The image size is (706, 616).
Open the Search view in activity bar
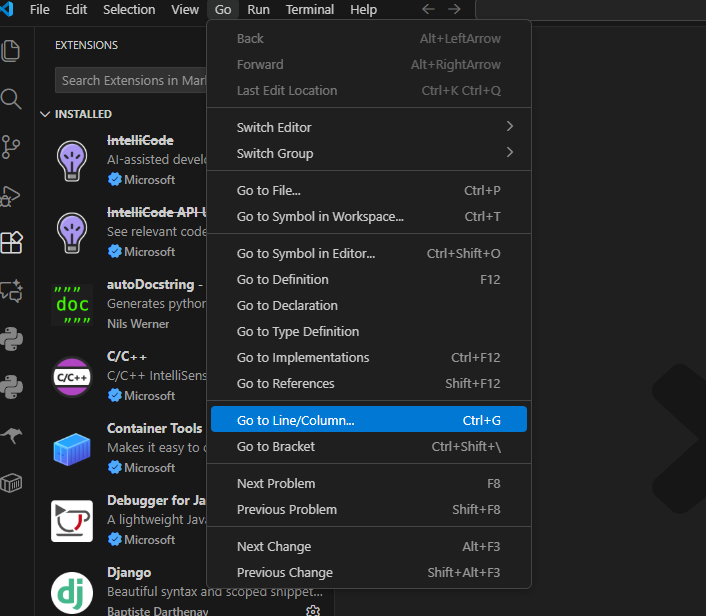(11, 99)
